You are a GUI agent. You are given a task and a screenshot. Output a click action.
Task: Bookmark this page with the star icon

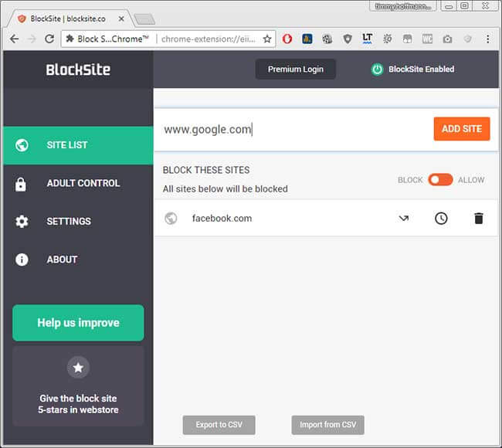click(267, 39)
